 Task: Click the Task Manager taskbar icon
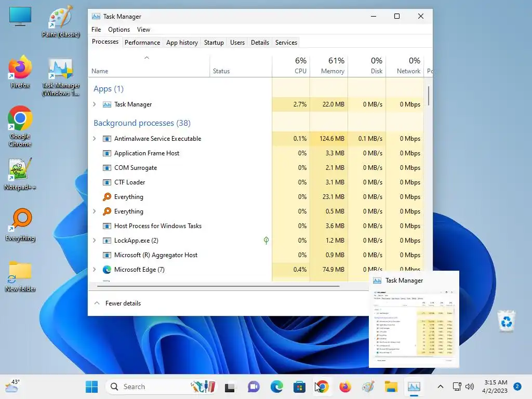point(414,387)
